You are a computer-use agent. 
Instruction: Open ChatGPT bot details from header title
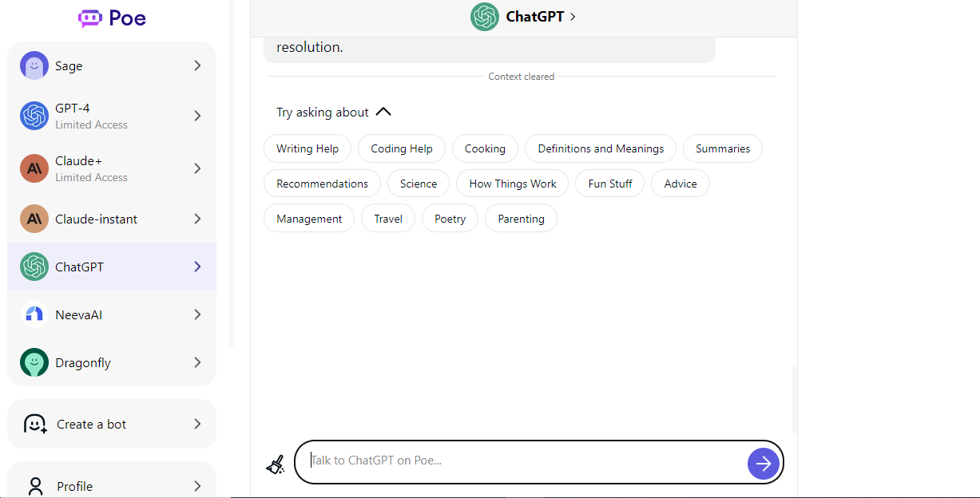click(541, 17)
